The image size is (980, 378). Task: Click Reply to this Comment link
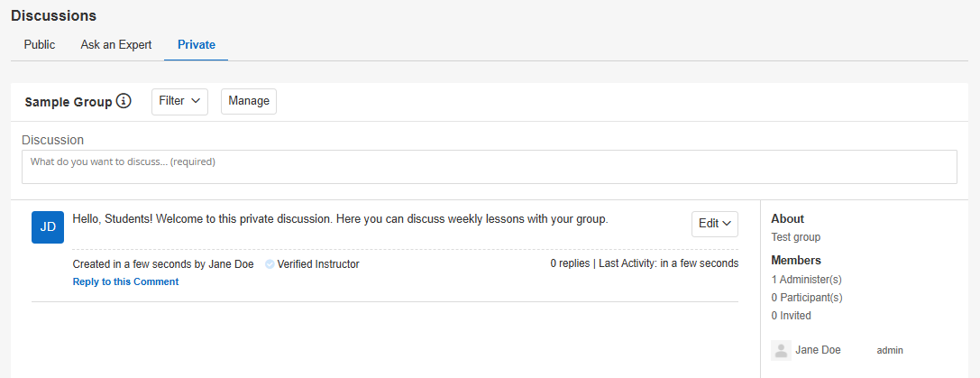tap(125, 281)
